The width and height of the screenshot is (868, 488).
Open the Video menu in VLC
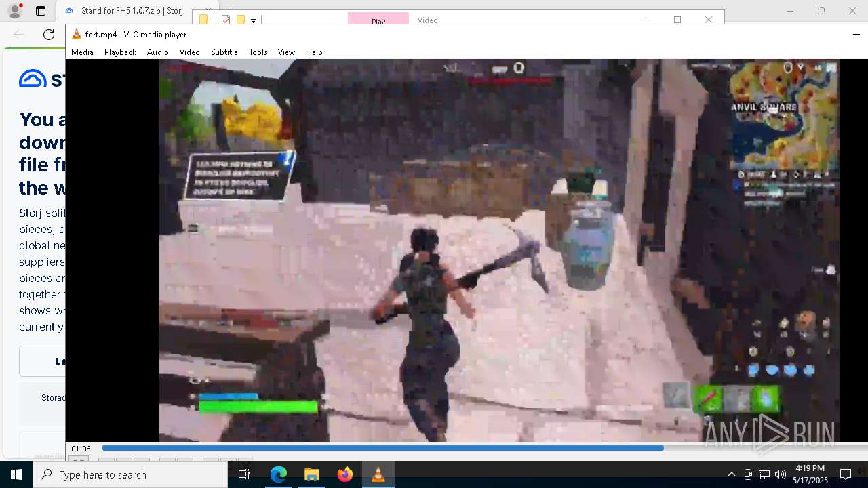click(189, 52)
